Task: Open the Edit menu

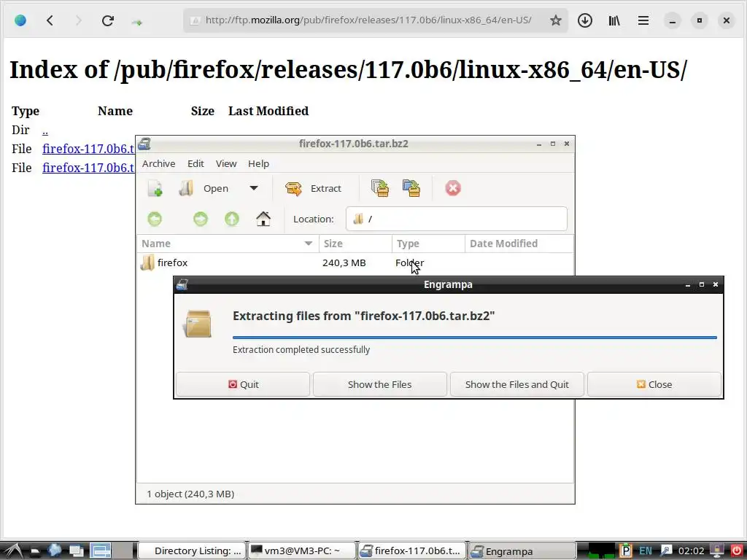Action: tap(196, 163)
